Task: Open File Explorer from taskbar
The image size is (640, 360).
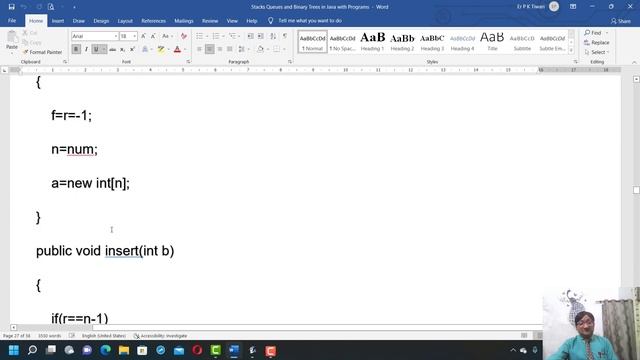Action: [124, 350]
